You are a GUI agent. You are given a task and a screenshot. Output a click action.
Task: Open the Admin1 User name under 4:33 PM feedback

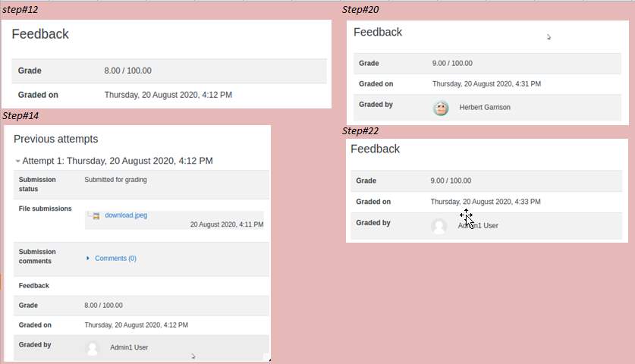pos(478,225)
